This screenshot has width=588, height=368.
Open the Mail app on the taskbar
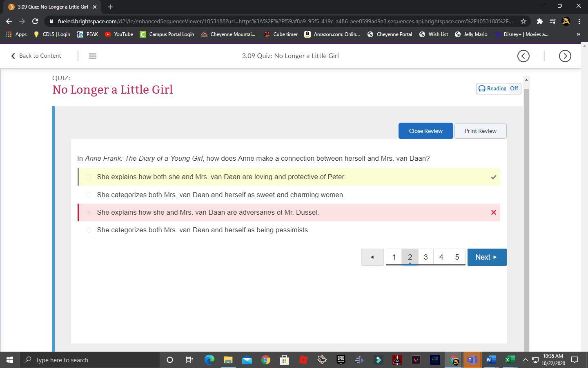tap(247, 360)
